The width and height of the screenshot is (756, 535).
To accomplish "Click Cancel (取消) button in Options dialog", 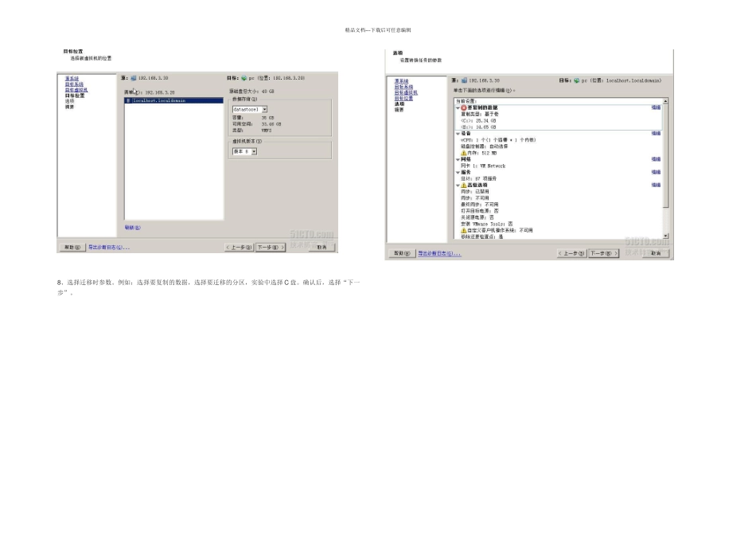I will 656,253.
